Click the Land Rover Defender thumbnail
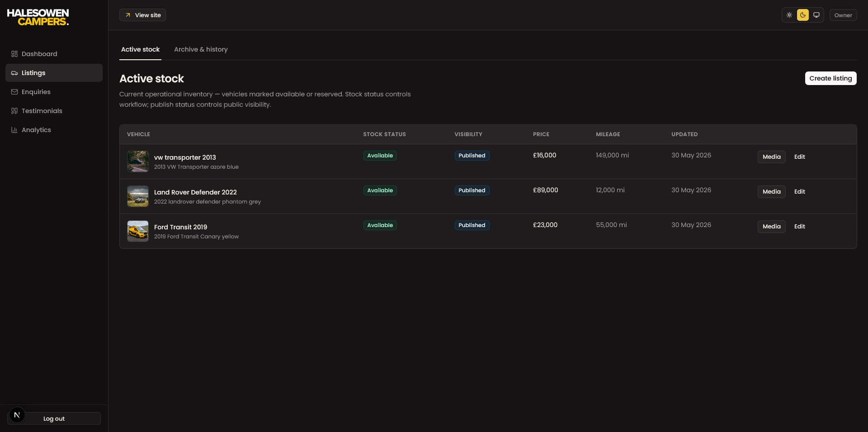 pyautogui.click(x=138, y=196)
